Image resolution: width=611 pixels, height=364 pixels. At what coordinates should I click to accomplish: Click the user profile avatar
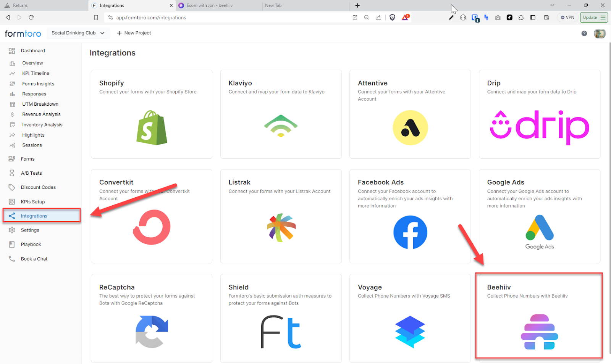pyautogui.click(x=600, y=34)
